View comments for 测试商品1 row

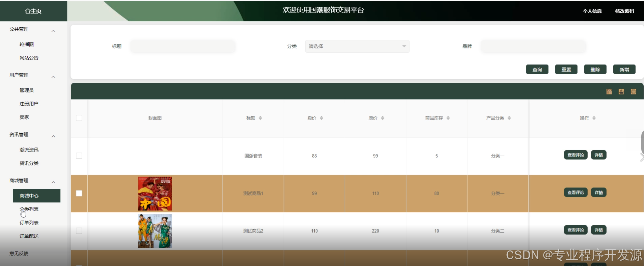point(576,192)
